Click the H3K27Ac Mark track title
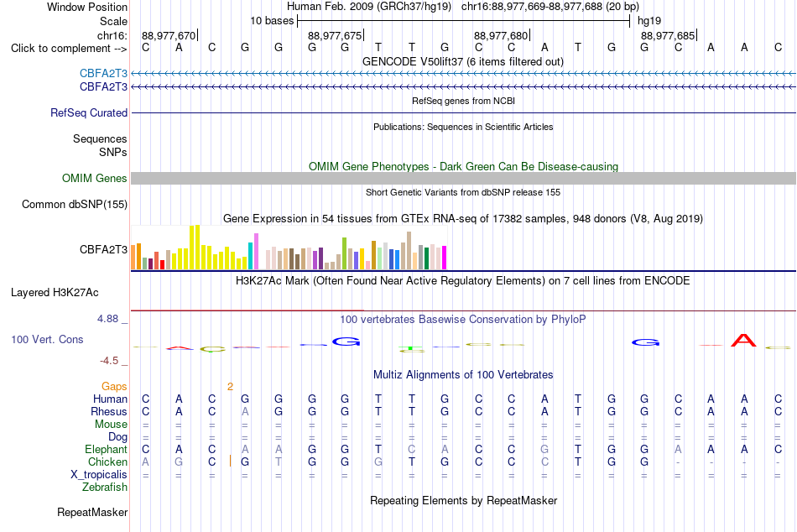This screenshot has height=532, width=797. pyautogui.click(x=463, y=281)
